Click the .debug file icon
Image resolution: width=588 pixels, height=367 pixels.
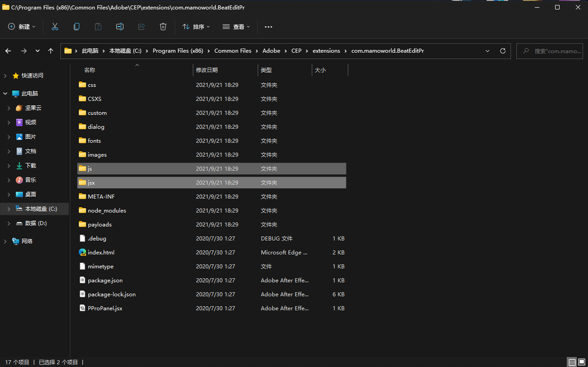[82, 238]
